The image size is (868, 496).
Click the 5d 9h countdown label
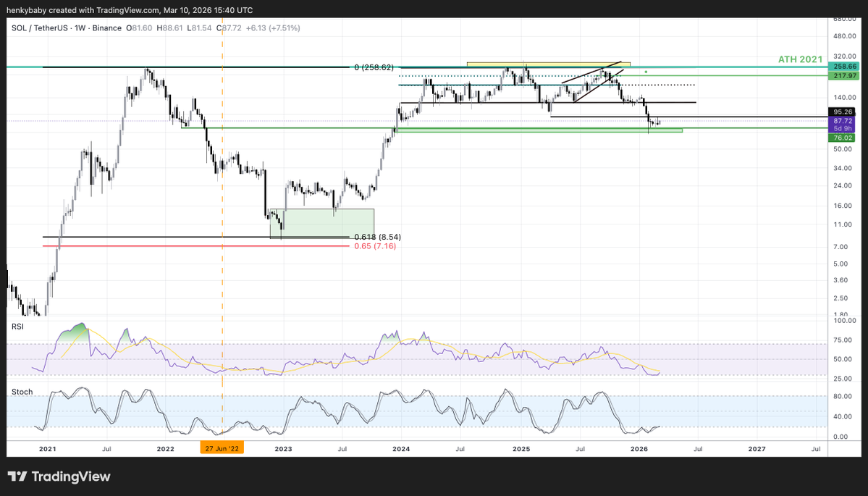[842, 128]
